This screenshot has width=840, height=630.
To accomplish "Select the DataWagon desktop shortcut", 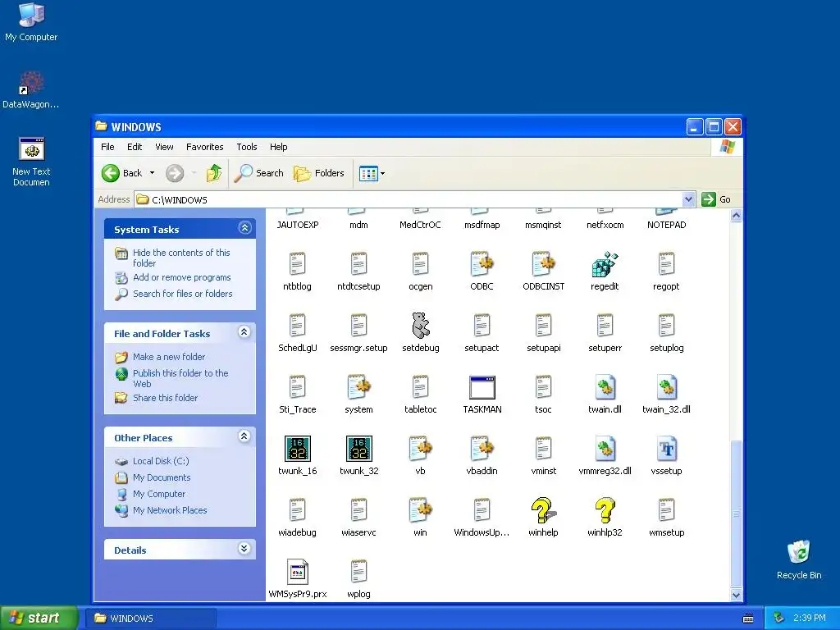I will coord(31,90).
